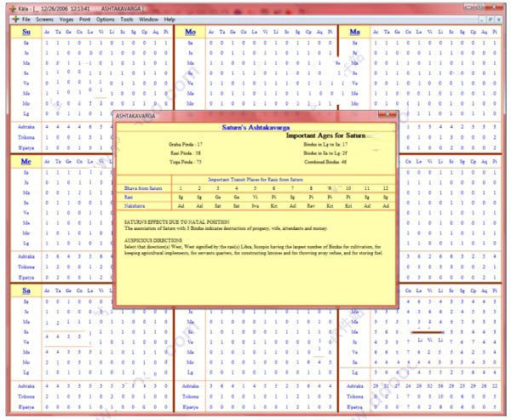
Task: Open the Window menu
Action: (148, 20)
